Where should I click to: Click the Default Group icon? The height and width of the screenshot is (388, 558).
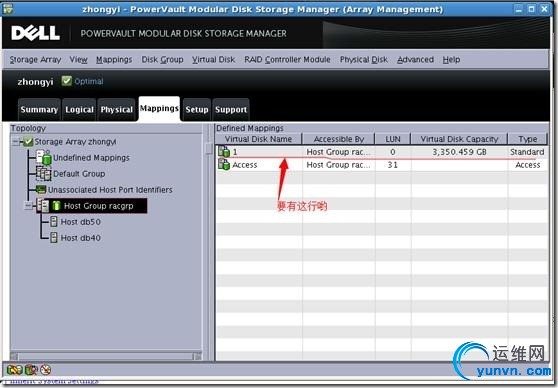44,173
